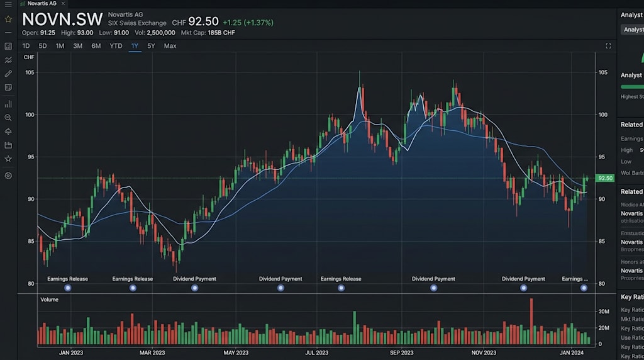Viewport: 644px width, 360px height.
Task: Click the Vol: 2,500,000 value
Action: [x=155, y=33]
